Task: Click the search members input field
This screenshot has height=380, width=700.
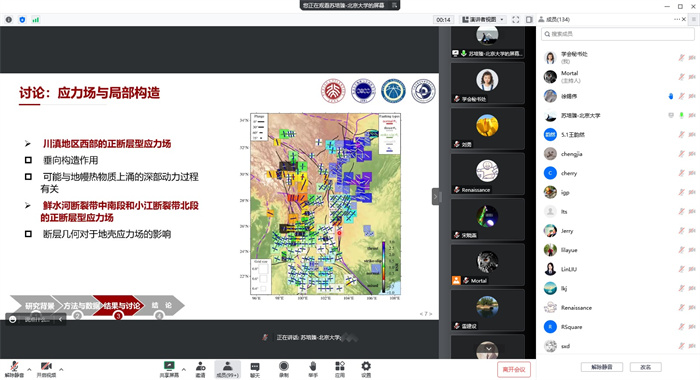Action: point(618,34)
